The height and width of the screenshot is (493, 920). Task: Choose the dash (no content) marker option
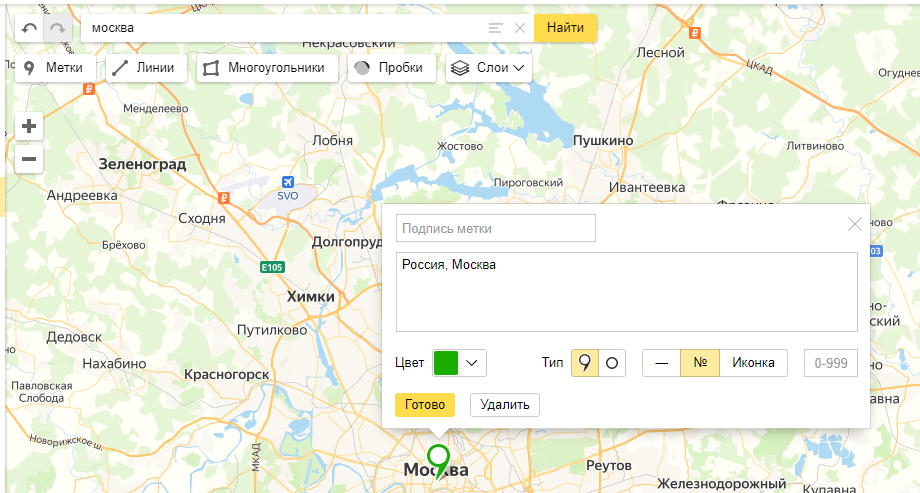661,363
